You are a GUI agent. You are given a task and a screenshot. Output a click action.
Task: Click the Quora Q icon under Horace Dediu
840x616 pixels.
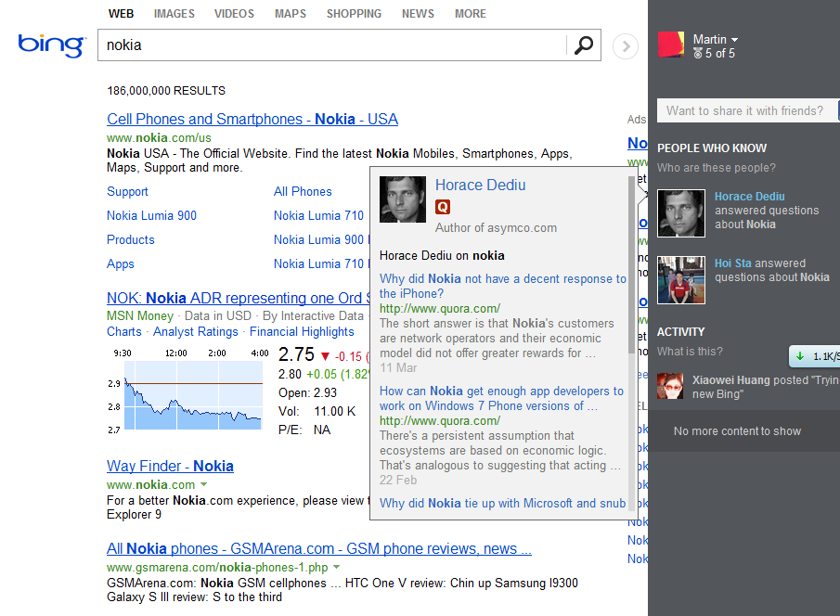pyautogui.click(x=443, y=207)
